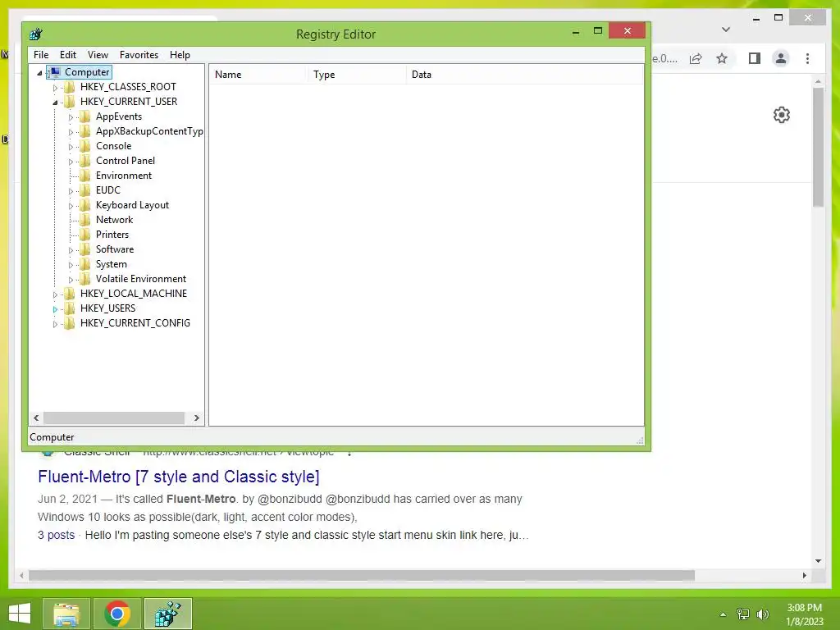Expand the EUDC key
The width and height of the screenshot is (840, 630).
click(x=71, y=190)
